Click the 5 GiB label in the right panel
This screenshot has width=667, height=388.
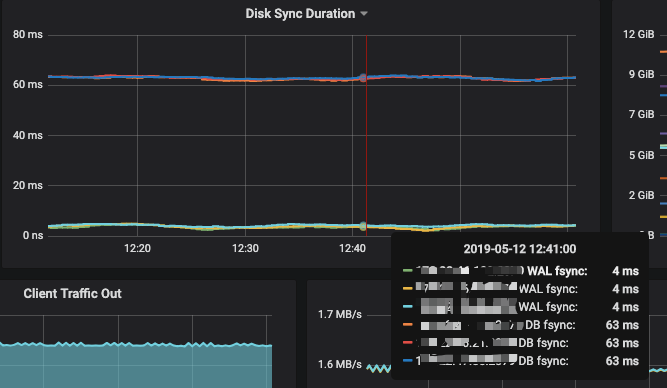click(x=641, y=155)
